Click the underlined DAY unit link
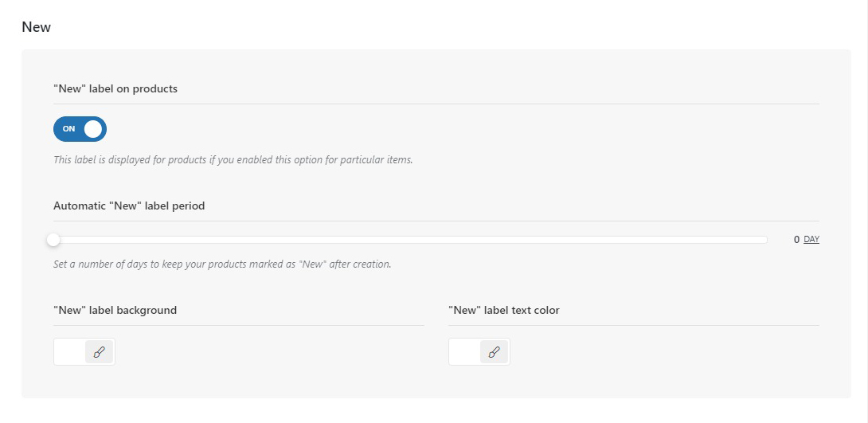Viewport: 868px width, 423px height. (811, 239)
